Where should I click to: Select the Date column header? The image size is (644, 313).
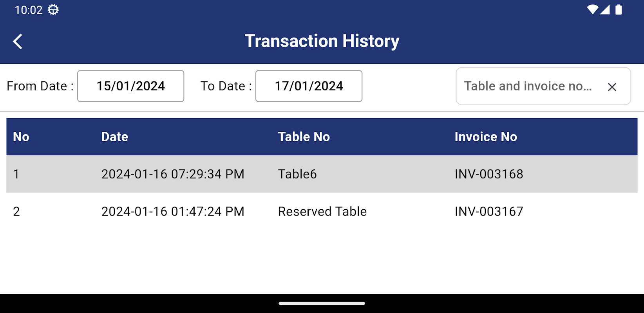115,137
